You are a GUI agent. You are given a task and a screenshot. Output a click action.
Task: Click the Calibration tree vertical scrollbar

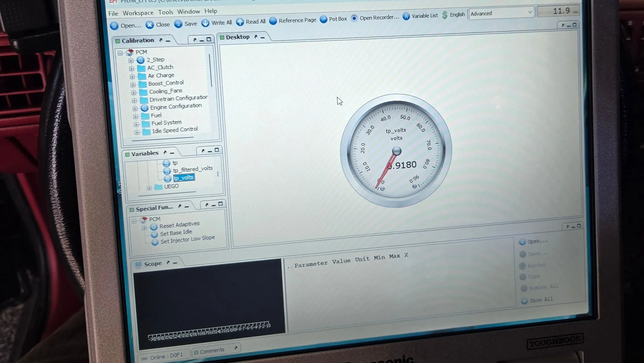coord(210,70)
